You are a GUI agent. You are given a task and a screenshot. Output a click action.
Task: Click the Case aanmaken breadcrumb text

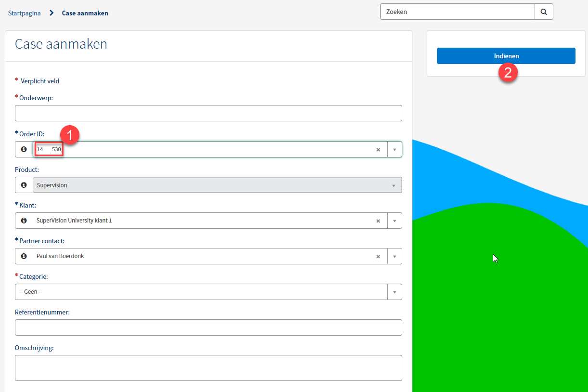pos(85,13)
